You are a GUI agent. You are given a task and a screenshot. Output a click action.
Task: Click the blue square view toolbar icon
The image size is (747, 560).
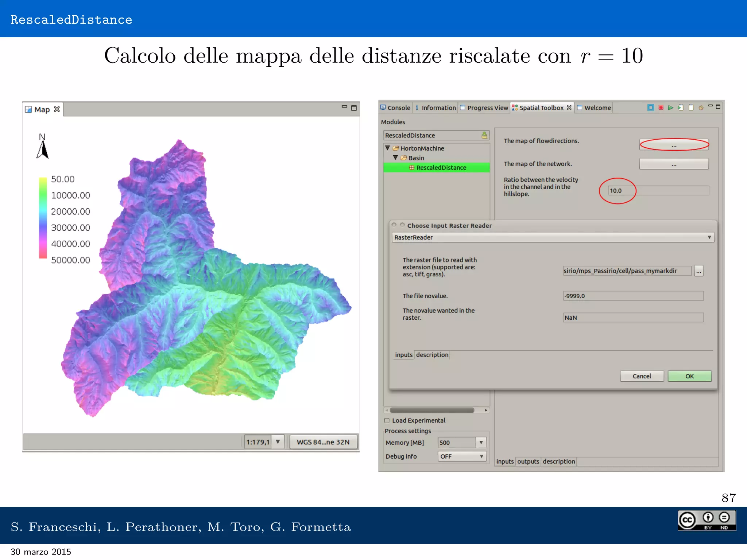[x=650, y=108]
